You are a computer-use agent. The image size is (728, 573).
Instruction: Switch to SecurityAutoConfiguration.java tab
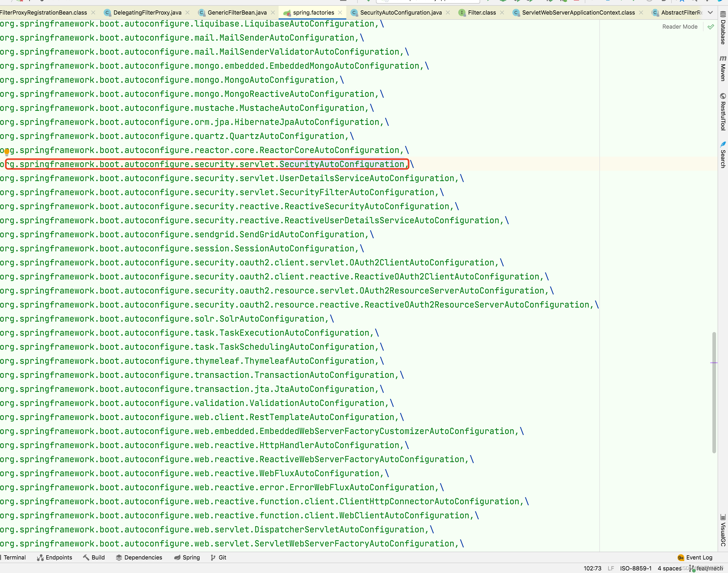click(x=400, y=13)
